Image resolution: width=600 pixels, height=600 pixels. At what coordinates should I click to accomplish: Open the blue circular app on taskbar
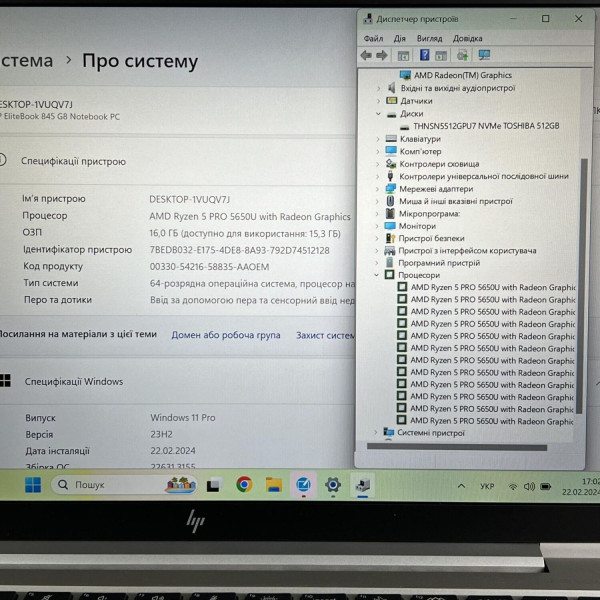coord(303,485)
